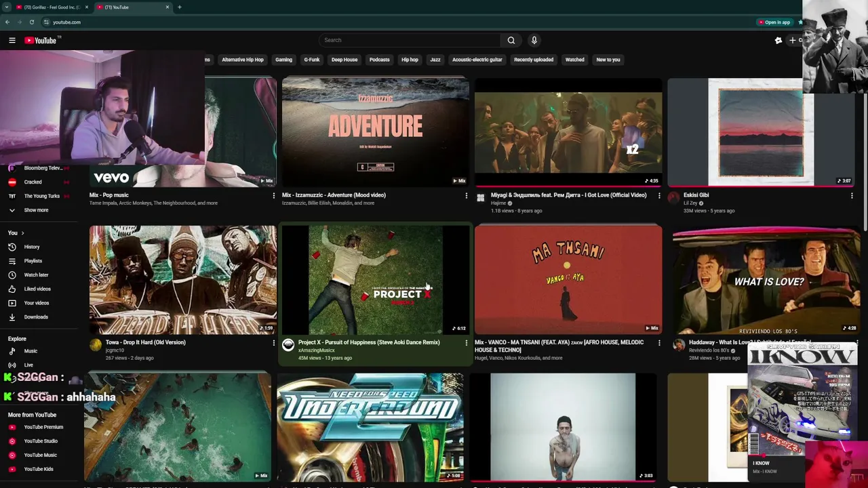
Task: Open Downloads in the sidebar
Action: tap(36, 317)
